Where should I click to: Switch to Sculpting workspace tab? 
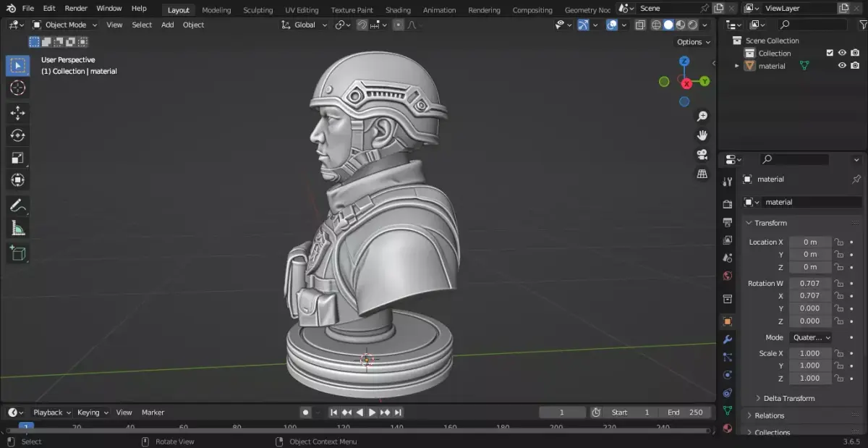pos(258,10)
